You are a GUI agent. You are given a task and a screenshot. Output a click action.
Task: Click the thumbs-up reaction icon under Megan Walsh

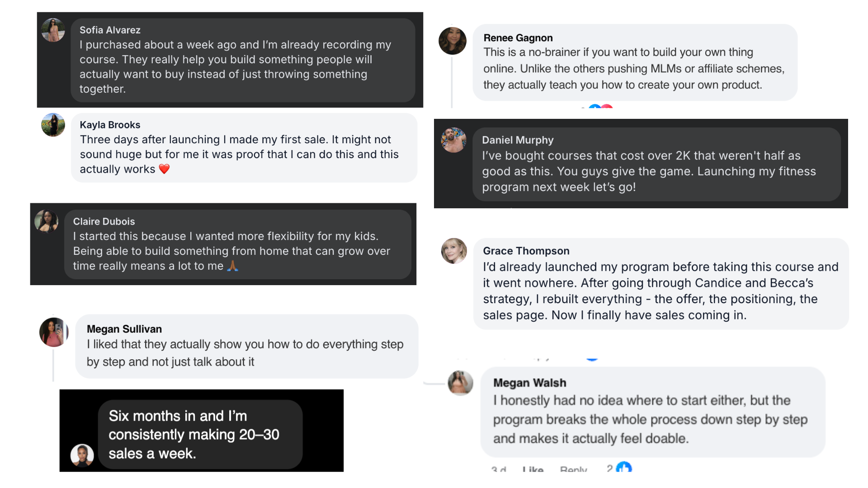pos(624,467)
